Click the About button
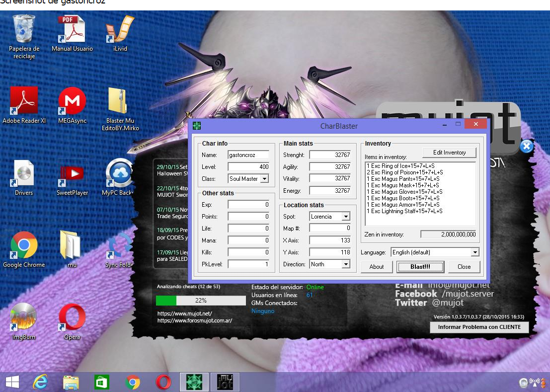550x392 pixels. point(377,267)
